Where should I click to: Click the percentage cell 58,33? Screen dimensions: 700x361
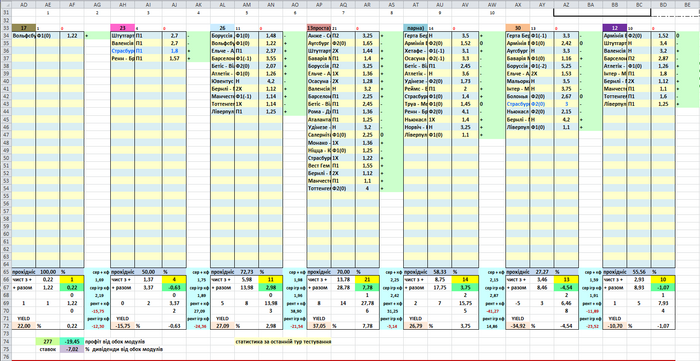[440, 271]
